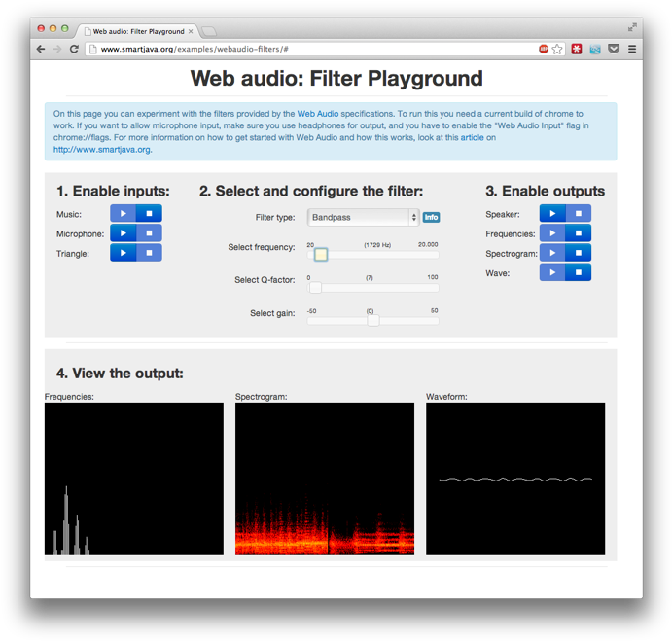Click the '2. Select and configure the filter:' heading

(x=311, y=191)
